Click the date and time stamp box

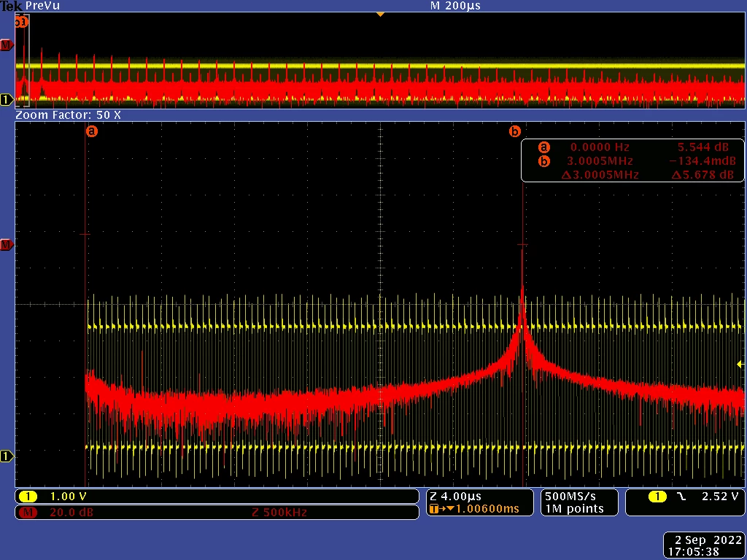[x=704, y=545]
